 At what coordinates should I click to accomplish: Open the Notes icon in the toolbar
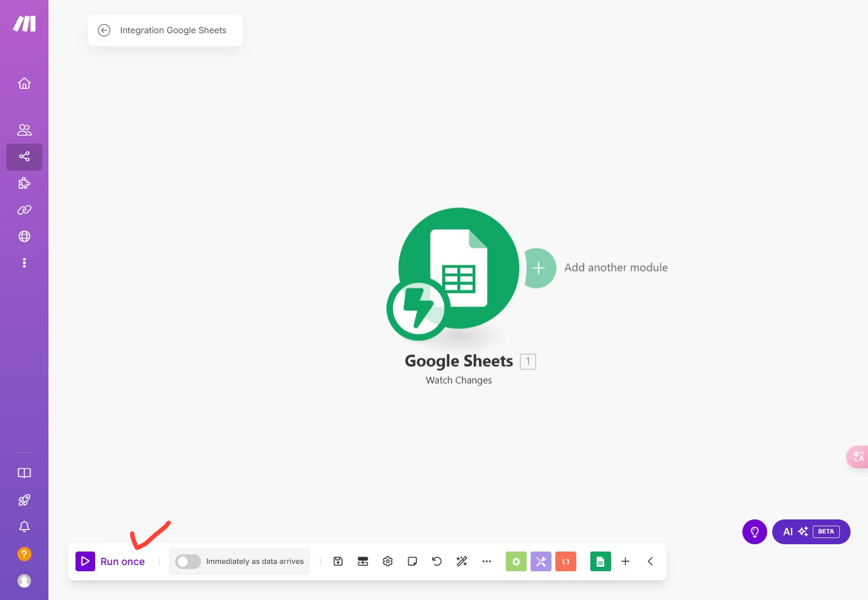click(x=412, y=562)
